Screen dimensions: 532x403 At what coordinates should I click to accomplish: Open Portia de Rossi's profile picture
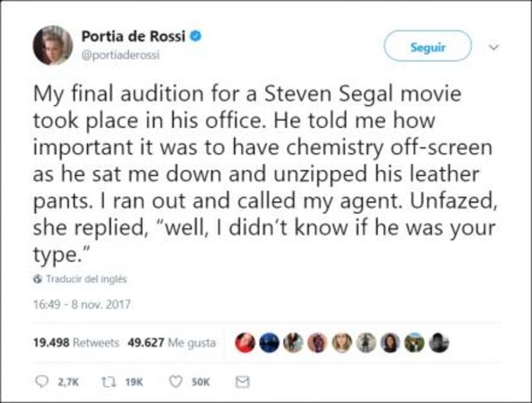tap(53, 45)
